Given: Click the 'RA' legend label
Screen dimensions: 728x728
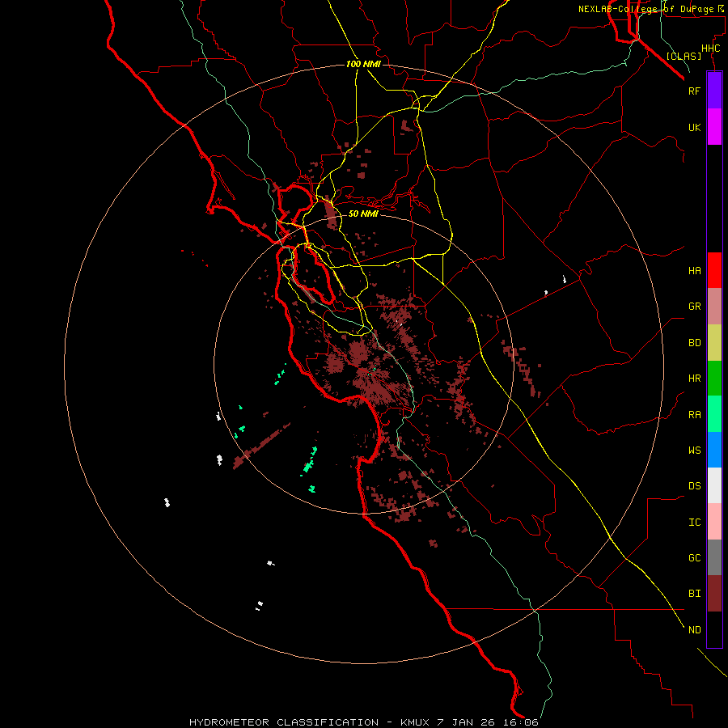Looking at the screenshot, I should 695,415.
